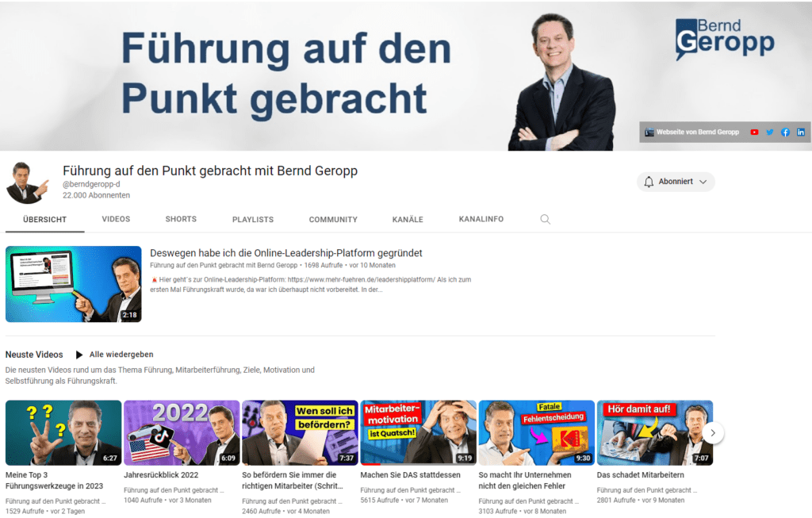Open the Twitter icon in the banner links
The image size is (812, 518).
769,132
